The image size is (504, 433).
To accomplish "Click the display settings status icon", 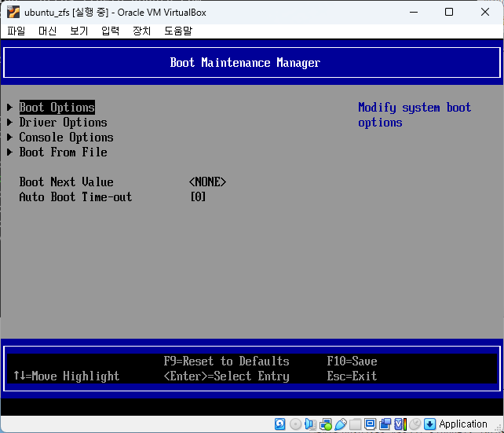I will pos(370,424).
